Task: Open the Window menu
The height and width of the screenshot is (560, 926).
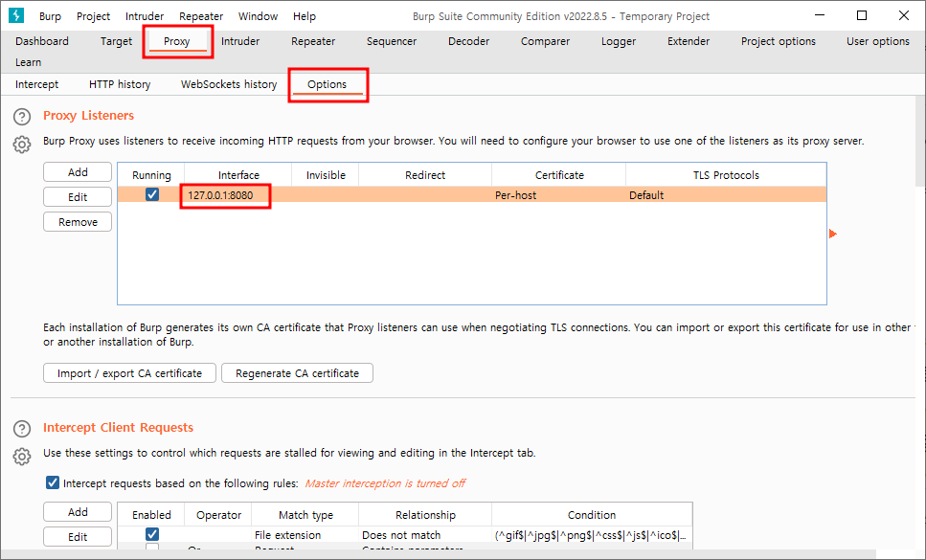Action: point(259,16)
